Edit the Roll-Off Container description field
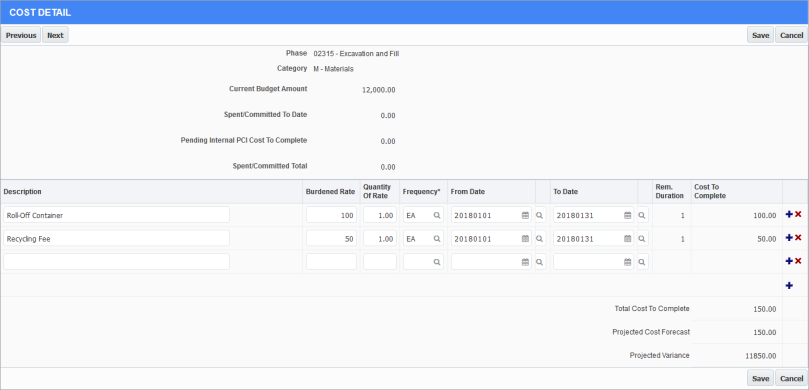The image size is (809, 390). [x=117, y=215]
